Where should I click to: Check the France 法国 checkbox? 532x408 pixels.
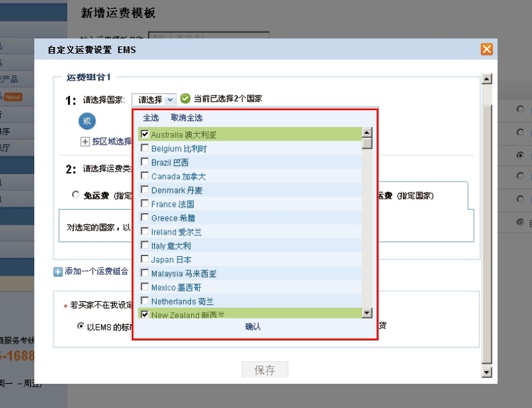[x=145, y=204]
